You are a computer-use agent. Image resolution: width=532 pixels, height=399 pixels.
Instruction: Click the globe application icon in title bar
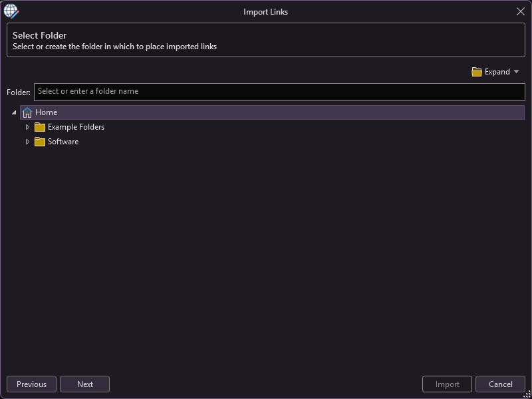tap(11, 11)
